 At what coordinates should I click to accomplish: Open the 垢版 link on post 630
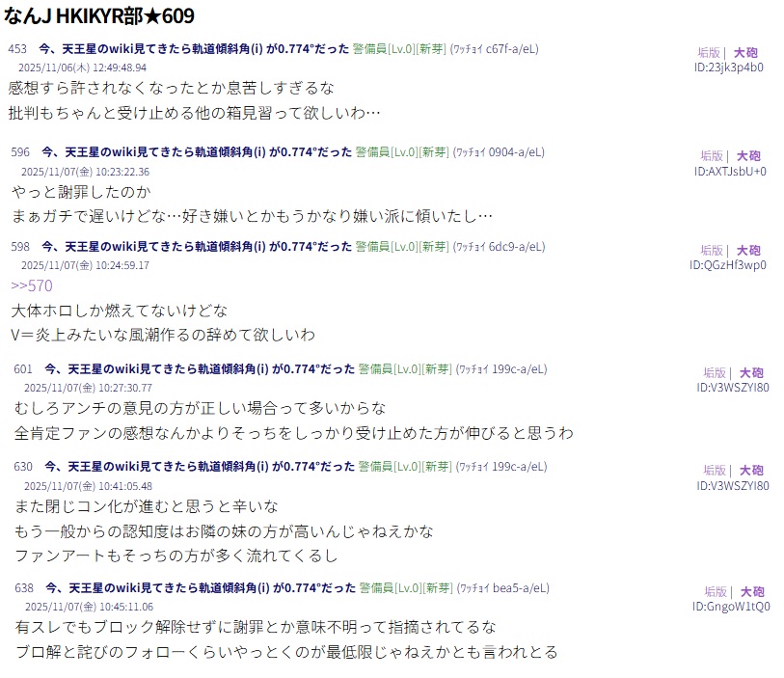[714, 471]
